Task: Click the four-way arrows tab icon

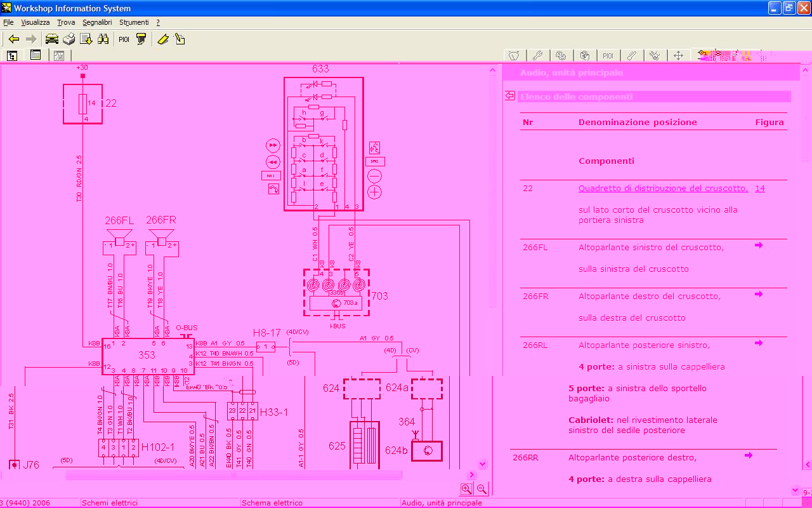Action: [x=678, y=55]
